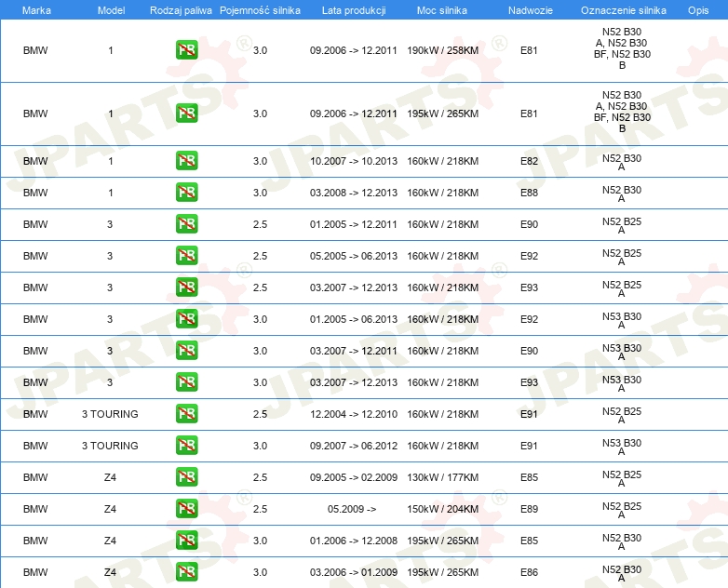Click the date 05.2005 -> 06.2013
728x588 pixels.
tap(354, 256)
